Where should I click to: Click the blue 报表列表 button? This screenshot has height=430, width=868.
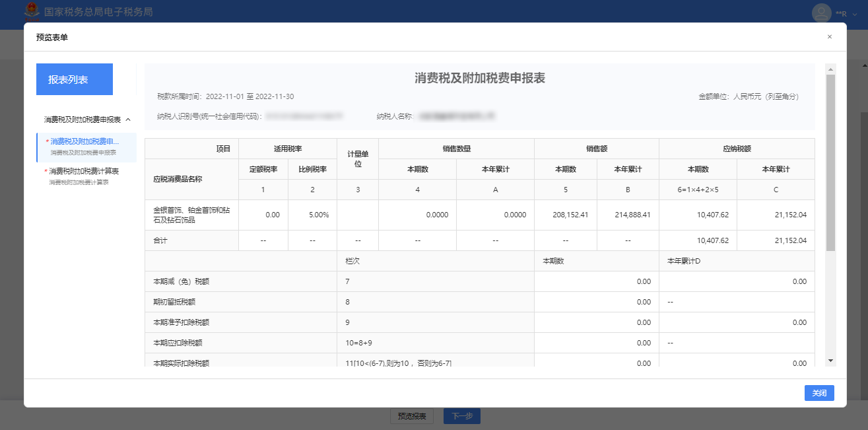pos(75,79)
